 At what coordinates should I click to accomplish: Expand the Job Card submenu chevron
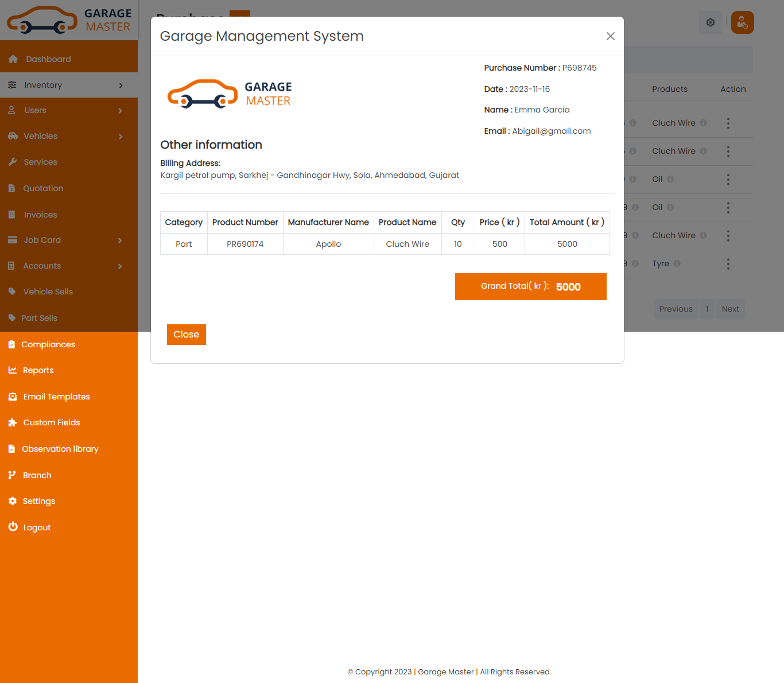[x=121, y=240]
